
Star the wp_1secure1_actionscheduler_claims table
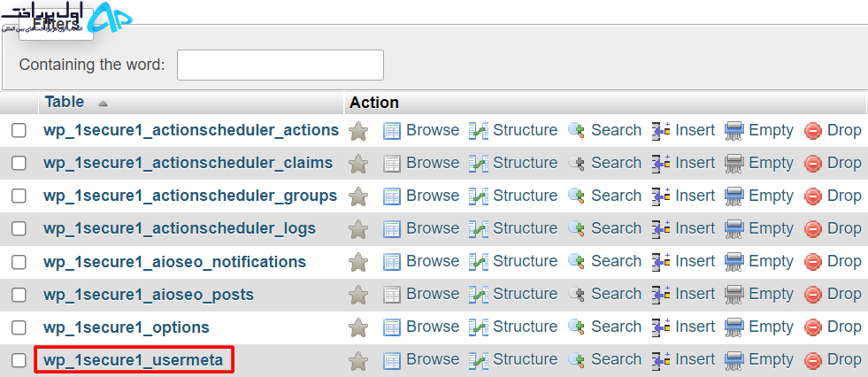(x=358, y=164)
